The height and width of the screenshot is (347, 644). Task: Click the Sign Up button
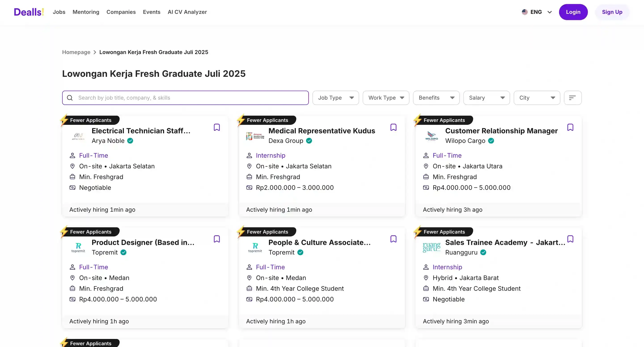612,12
